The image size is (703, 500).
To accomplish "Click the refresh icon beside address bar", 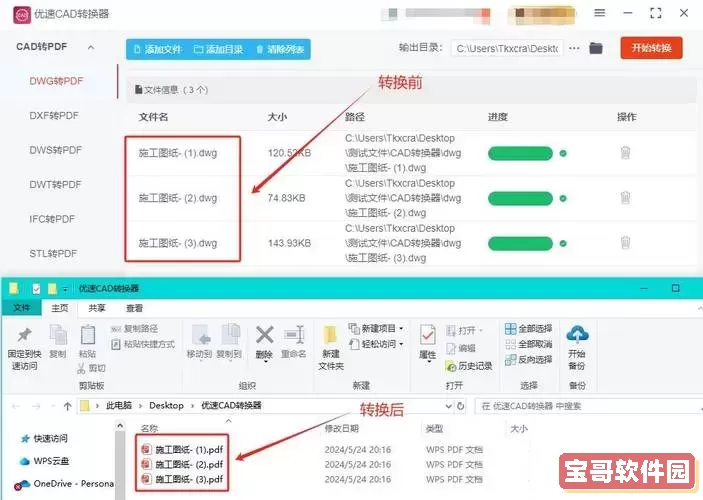I will click(460, 406).
